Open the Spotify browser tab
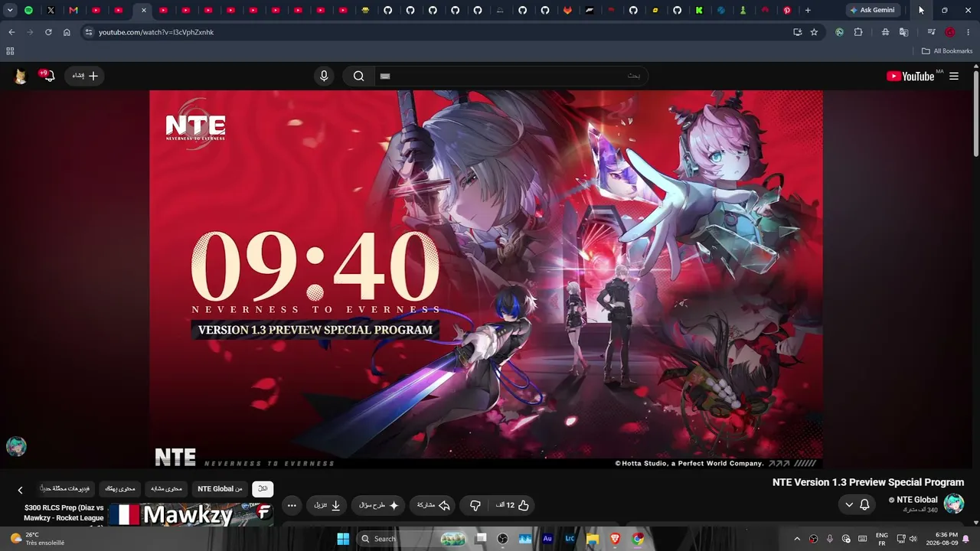This screenshot has width=980, height=551. click(28, 11)
